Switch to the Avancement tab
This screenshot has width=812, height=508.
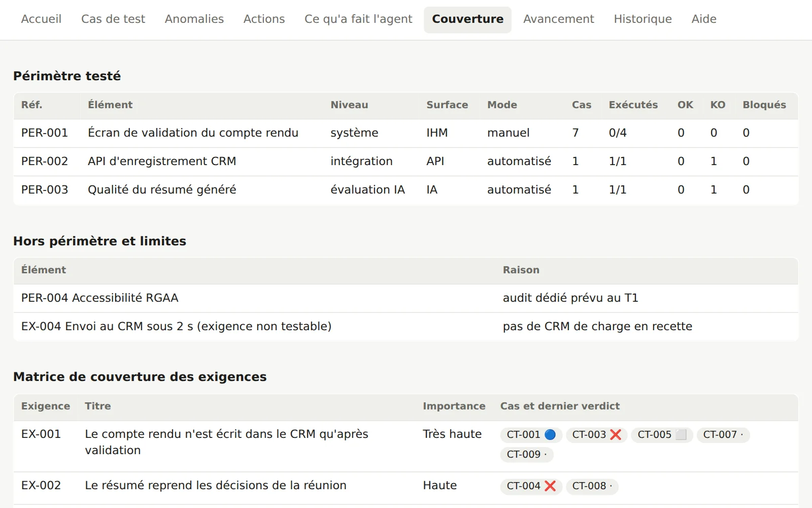558,19
